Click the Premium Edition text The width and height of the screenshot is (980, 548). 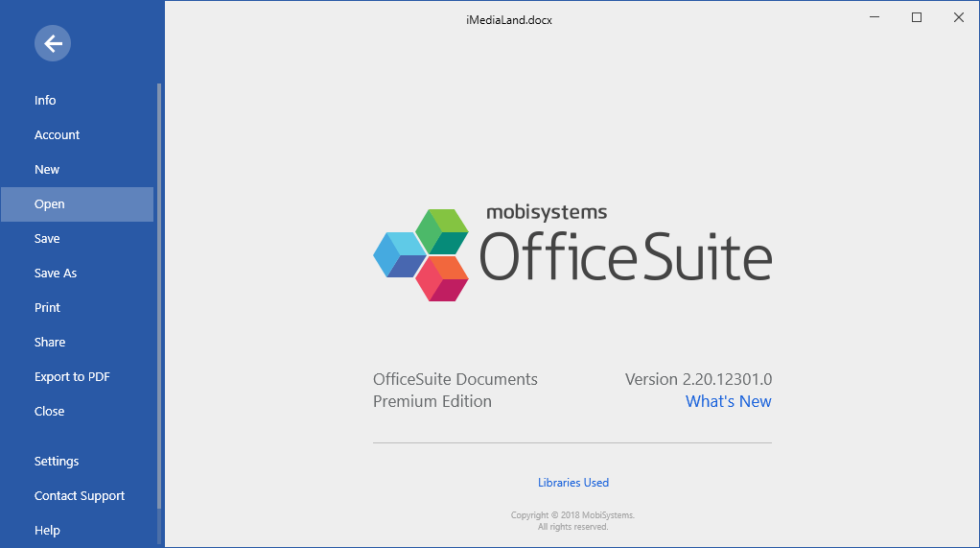click(432, 401)
